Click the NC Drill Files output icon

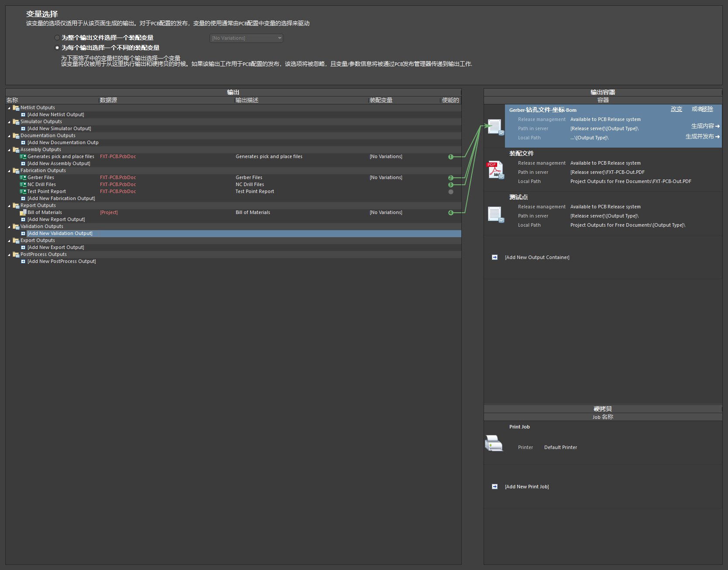[23, 184]
